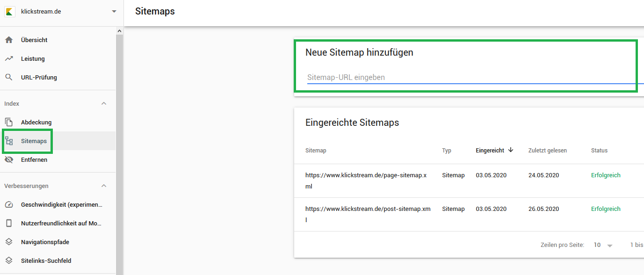This screenshot has height=275, width=644.
Task: Select Sitemaps in the sidebar navigation
Action: point(34,141)
